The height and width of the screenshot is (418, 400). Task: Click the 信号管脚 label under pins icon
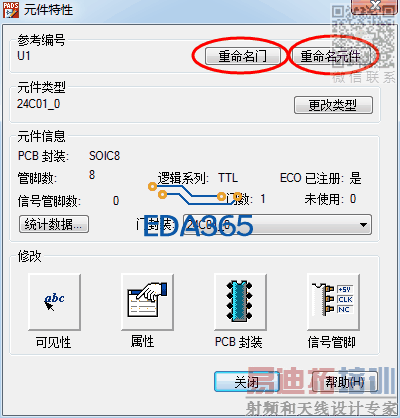(x=332, y=342)
